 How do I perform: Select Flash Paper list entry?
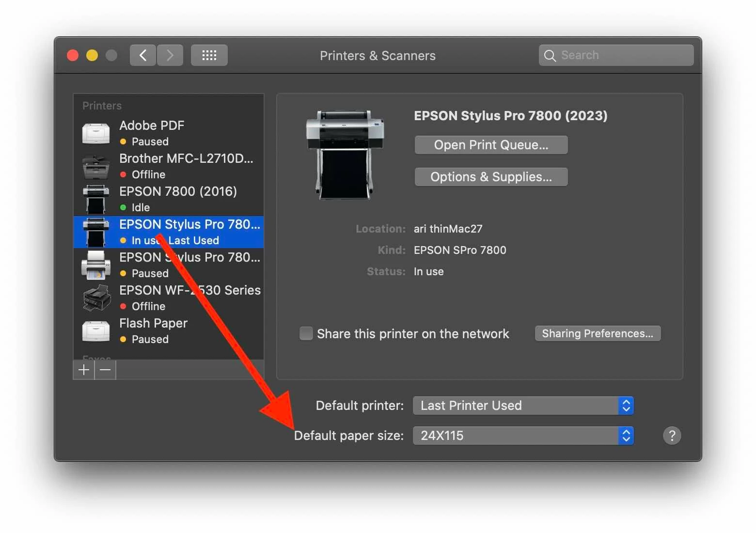[169, 331]
